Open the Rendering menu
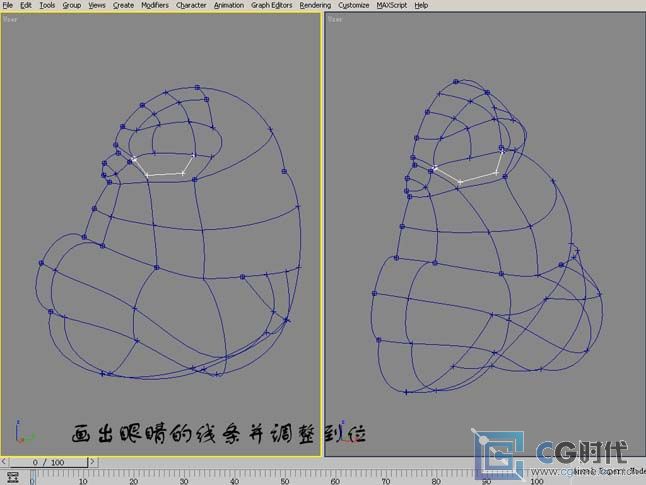Screen dimensions: 646x485 pyautogui.click(x=316, y=5)
